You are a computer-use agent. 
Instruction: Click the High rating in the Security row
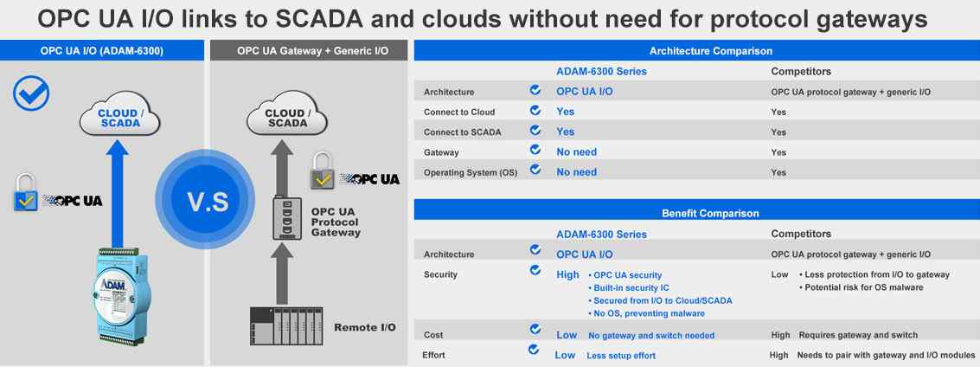(x=567, y=274)
